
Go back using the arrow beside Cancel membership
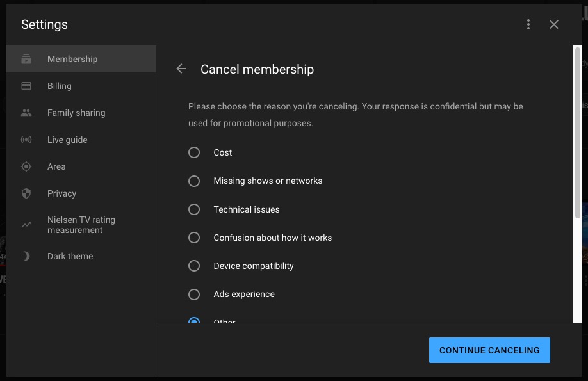pos(181,69)
